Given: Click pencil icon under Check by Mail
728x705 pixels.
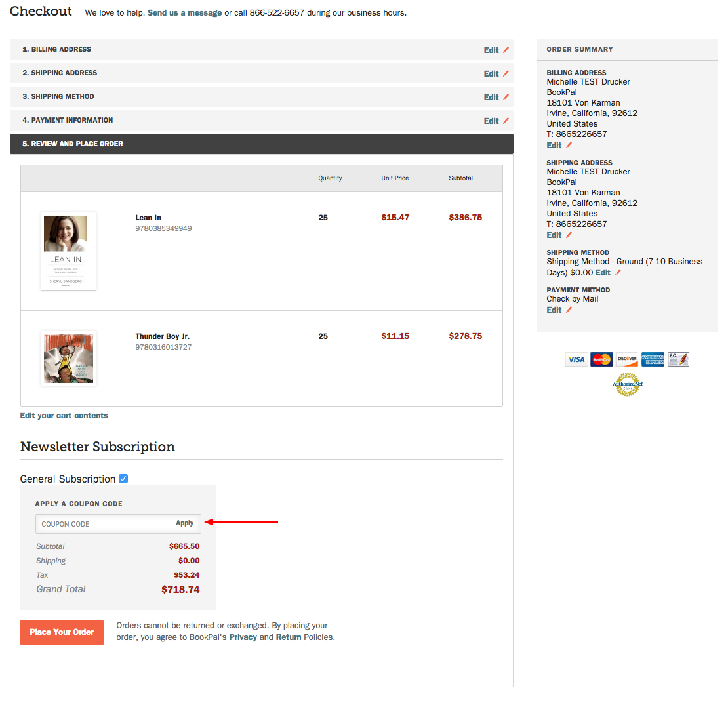Looking at the screenshot, I should tap(569, 310).
